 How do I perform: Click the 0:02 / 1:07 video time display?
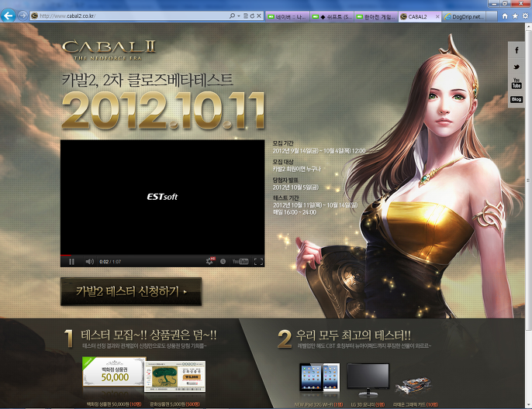click(x=110, y=262)
